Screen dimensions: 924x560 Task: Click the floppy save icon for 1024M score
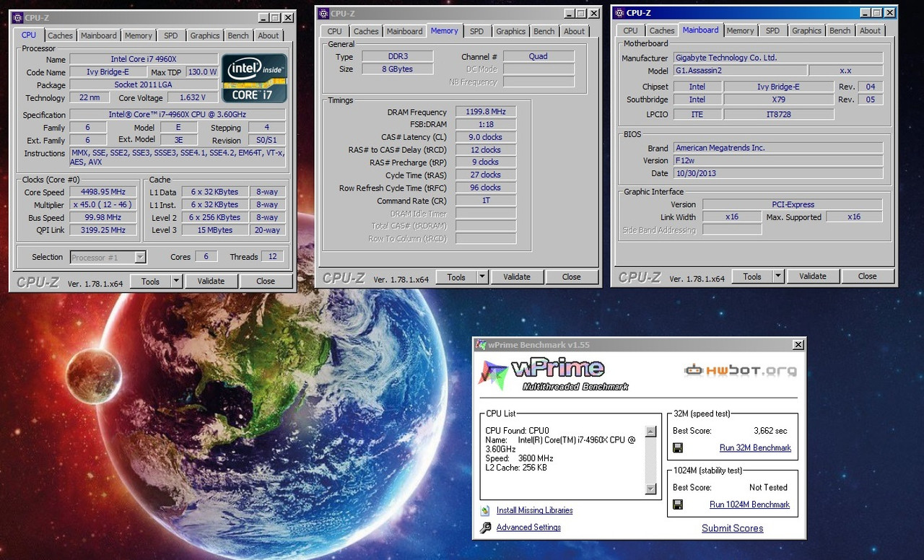678,504
